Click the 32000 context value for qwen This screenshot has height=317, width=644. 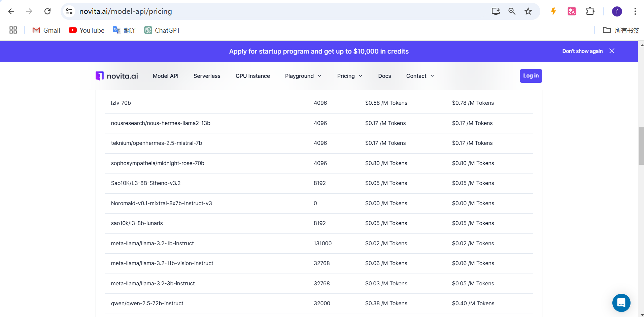click(x=322, y=304)
